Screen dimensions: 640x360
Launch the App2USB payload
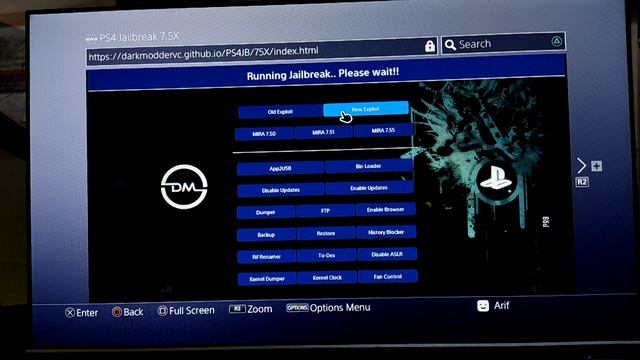[x=280, y=168]
